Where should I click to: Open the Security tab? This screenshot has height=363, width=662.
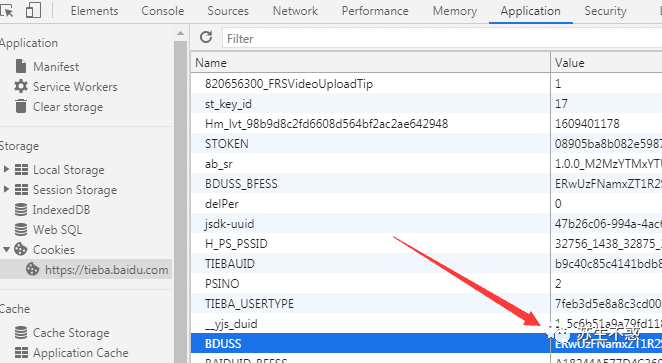coord(605,11)
